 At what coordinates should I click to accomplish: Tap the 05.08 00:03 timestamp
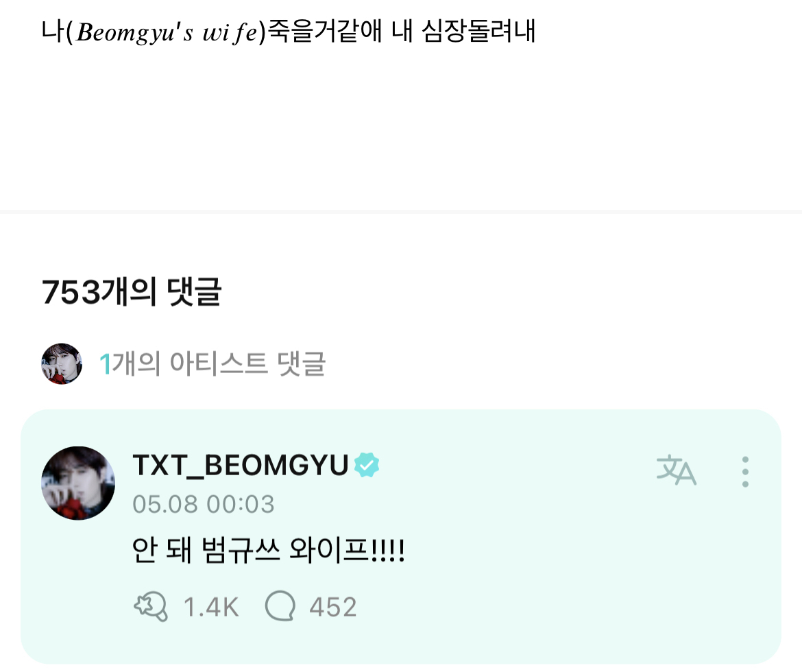click(x=204, y=504)
